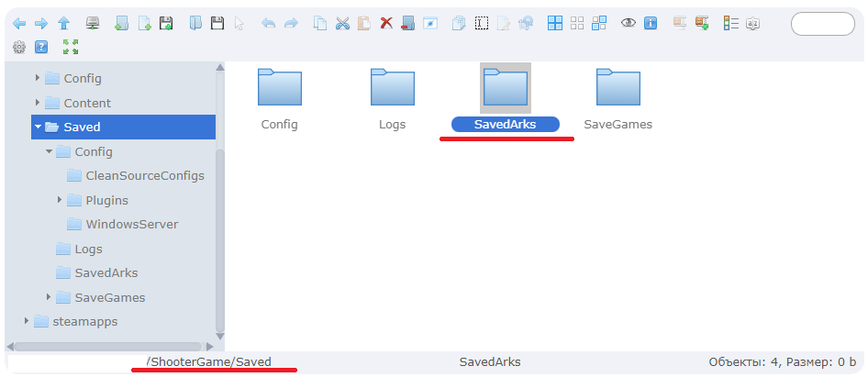Viewport: 868px width, 377px height.
Task: Click the mount network volume icon
Action: pyautogui.click(x=93, y=23)
